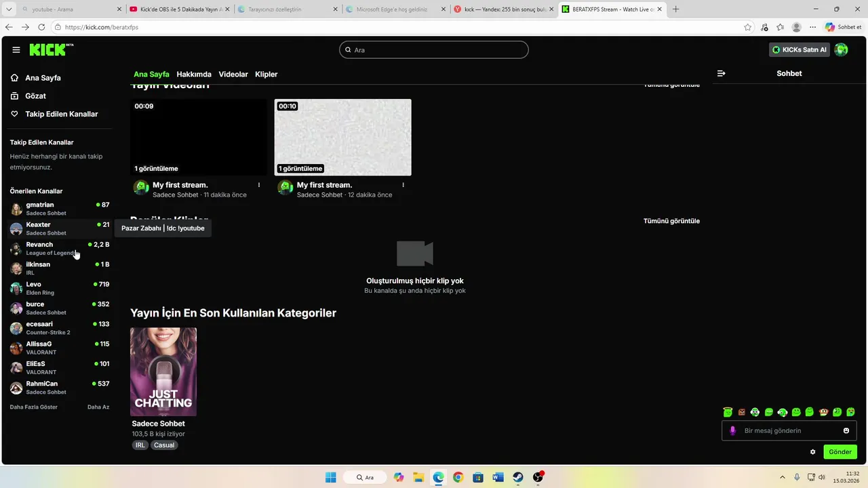Click the purple microphone icon in chat

[732, 430]
